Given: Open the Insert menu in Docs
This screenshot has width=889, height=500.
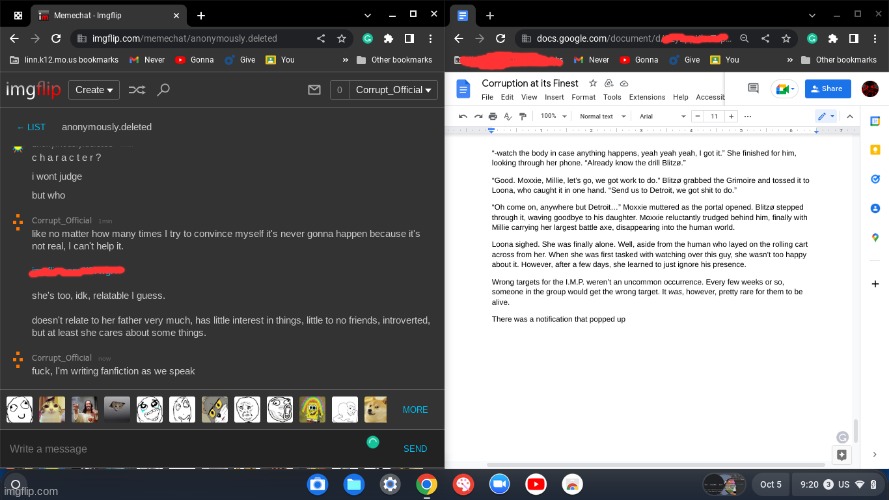Looking at the screenshot, I should [x=556, y=98].
